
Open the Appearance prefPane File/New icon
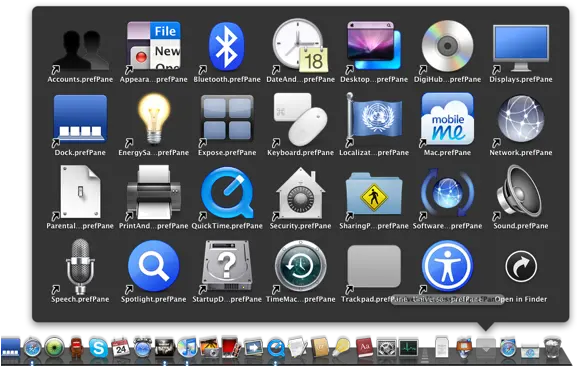154,45
